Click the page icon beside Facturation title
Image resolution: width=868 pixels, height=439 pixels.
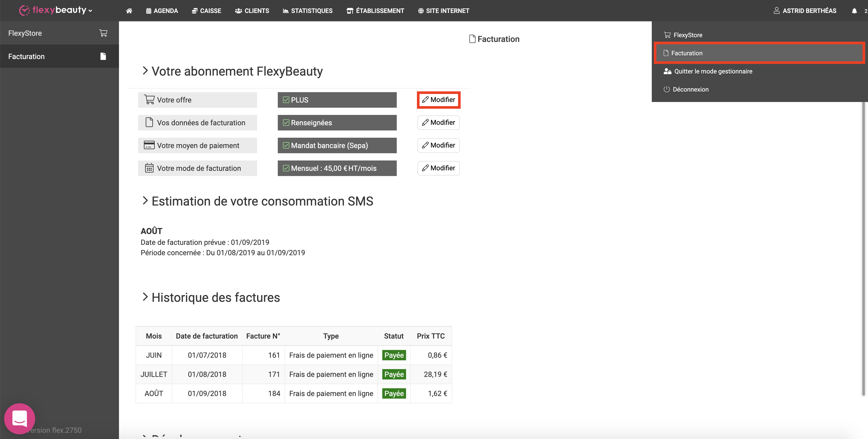pyautogui.click(x=473, y=39)
